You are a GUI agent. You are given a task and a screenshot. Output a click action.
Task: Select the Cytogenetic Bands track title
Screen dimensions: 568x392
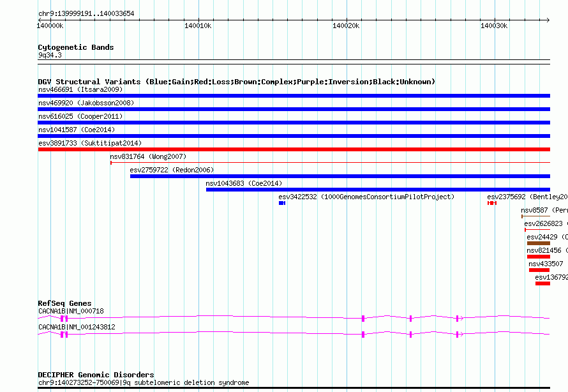click(x=76, y=47)
